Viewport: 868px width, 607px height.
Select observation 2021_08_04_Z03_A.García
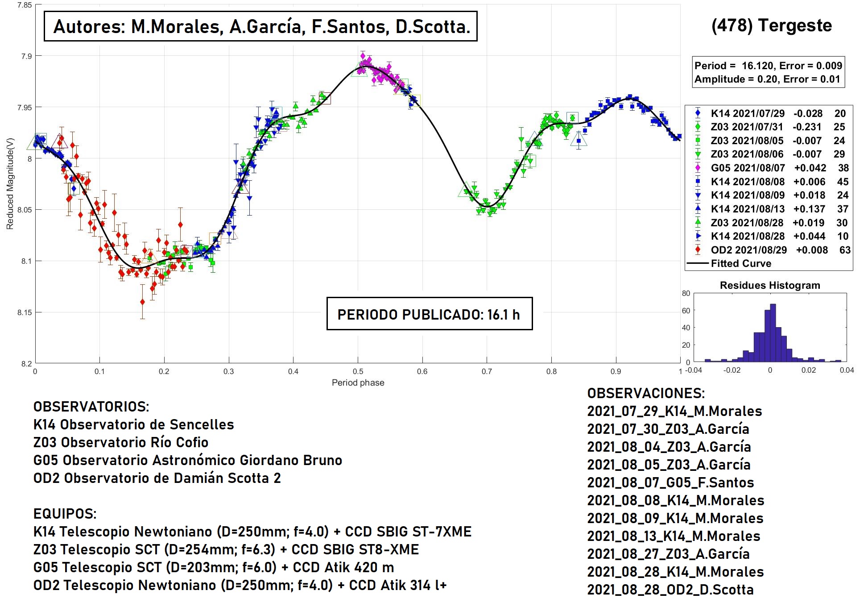coord(669,447)
